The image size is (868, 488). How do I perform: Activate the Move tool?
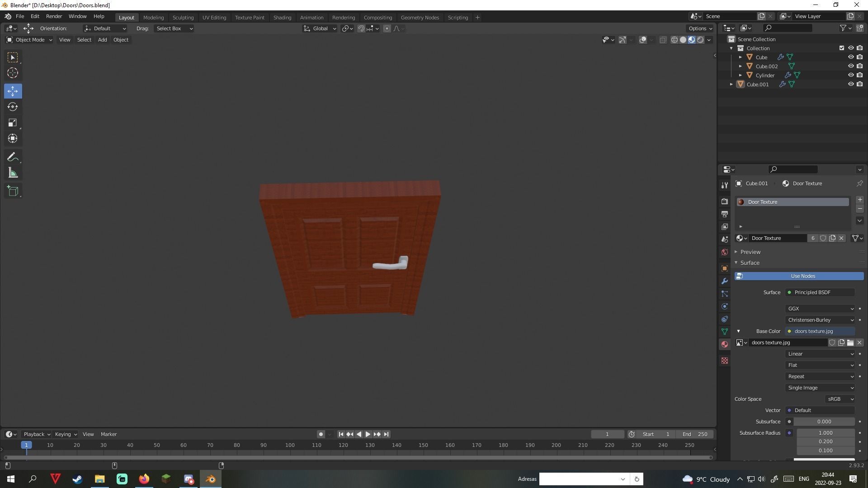[13, 91]
